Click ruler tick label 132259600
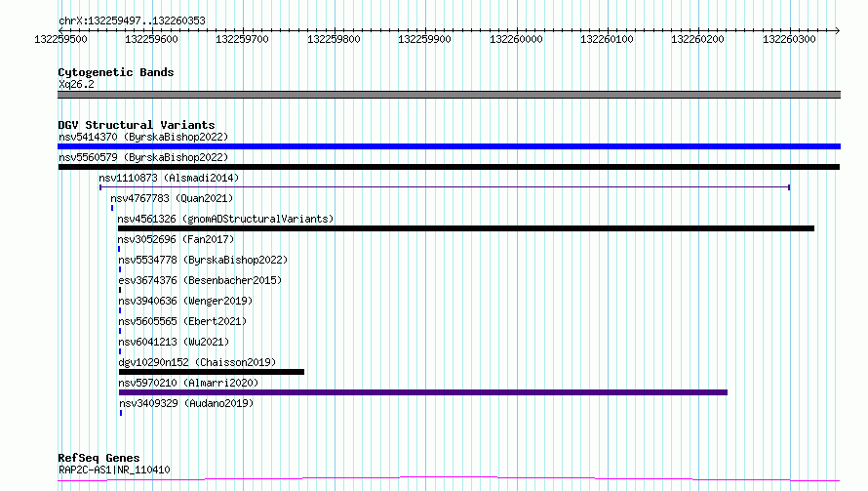This screenshot has height=491, width=868. [x=152, y=39]
